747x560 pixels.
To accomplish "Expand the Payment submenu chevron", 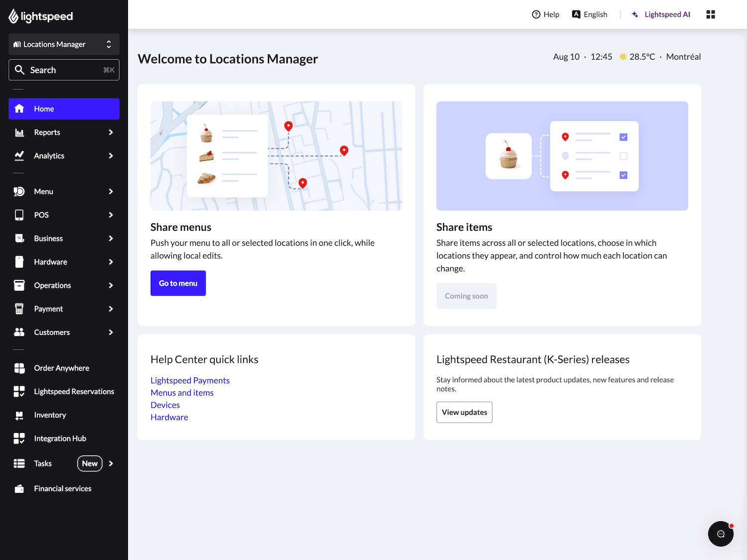I will 111,309.
